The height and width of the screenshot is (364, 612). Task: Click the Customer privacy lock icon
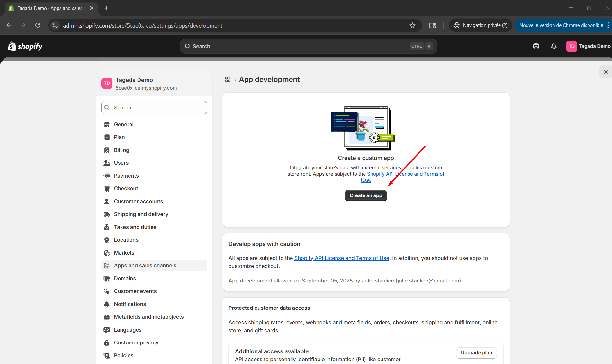click(107, 343)
